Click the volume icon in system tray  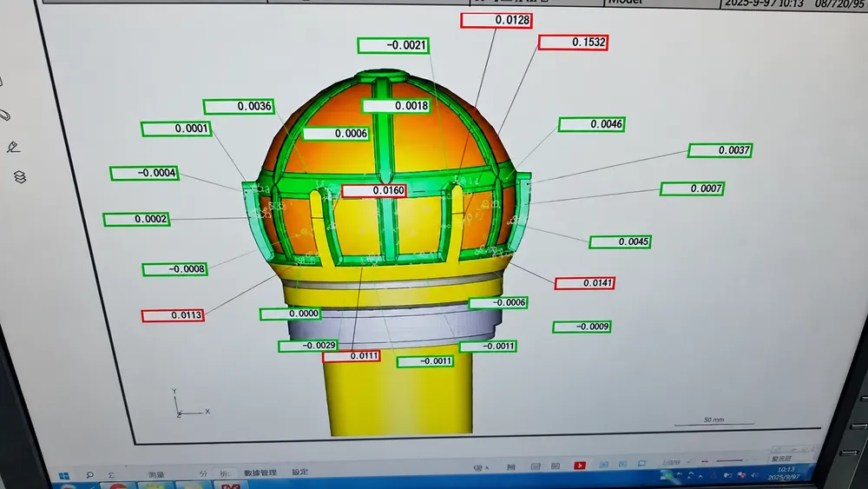(x=756, y=475)
